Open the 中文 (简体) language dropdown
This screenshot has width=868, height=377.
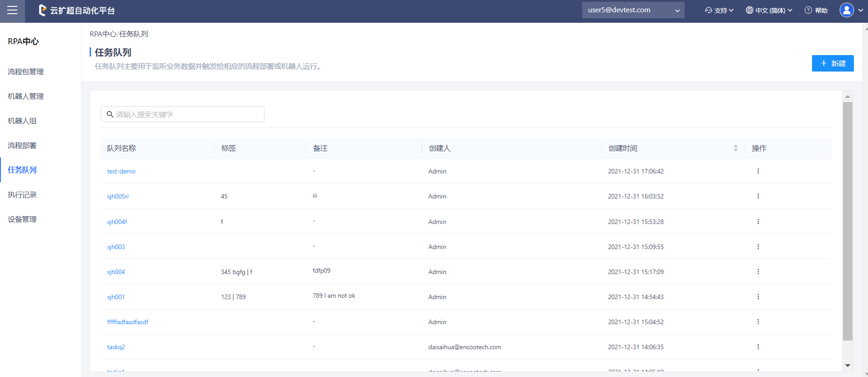point(769,10)
